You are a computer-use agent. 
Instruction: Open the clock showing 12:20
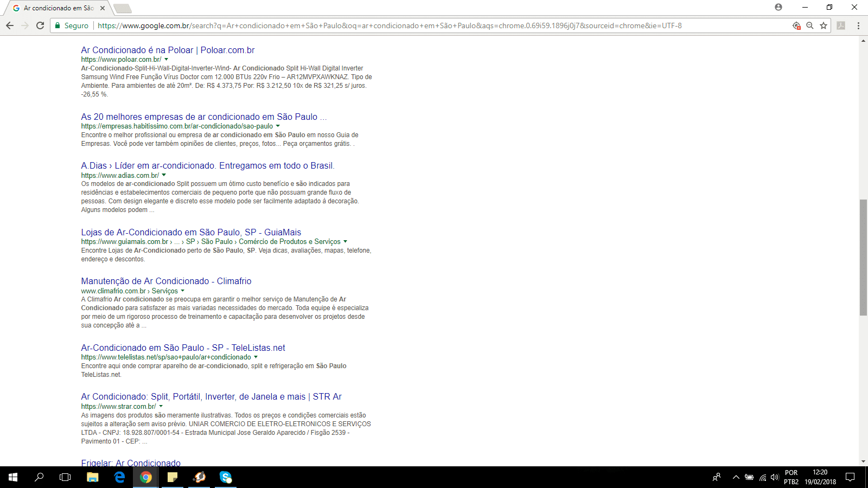(x=820, y=477)
